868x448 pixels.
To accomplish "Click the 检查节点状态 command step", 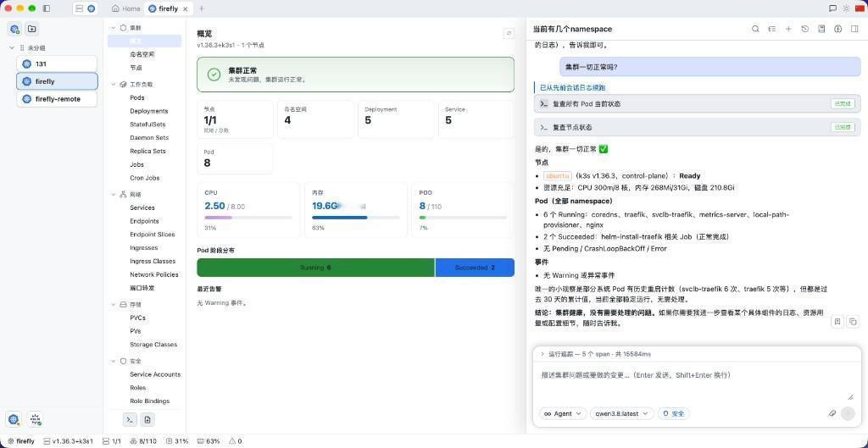I will pyautogui.click(x=697, y=127).
